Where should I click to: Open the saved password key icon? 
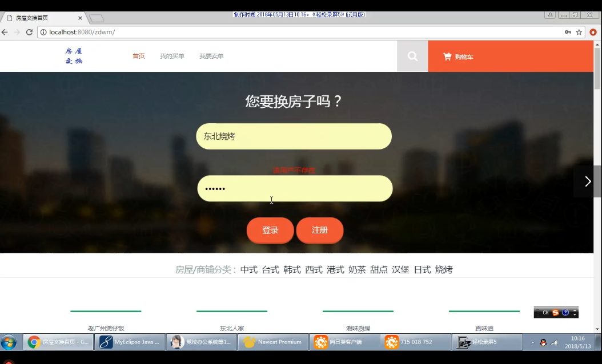(568, 32)
